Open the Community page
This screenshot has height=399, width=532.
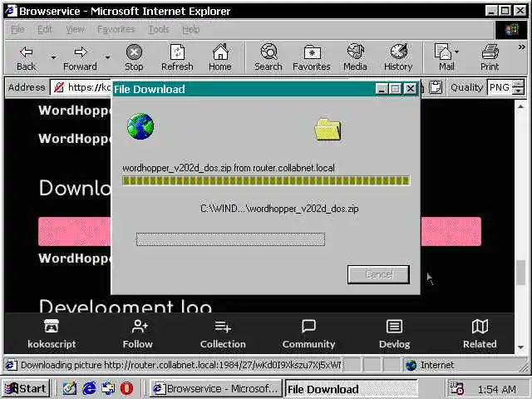(308, 334)
